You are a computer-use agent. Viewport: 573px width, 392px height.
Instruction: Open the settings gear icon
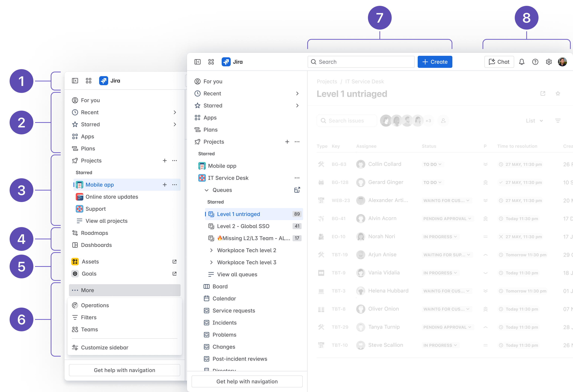click(x=548, y=62)
